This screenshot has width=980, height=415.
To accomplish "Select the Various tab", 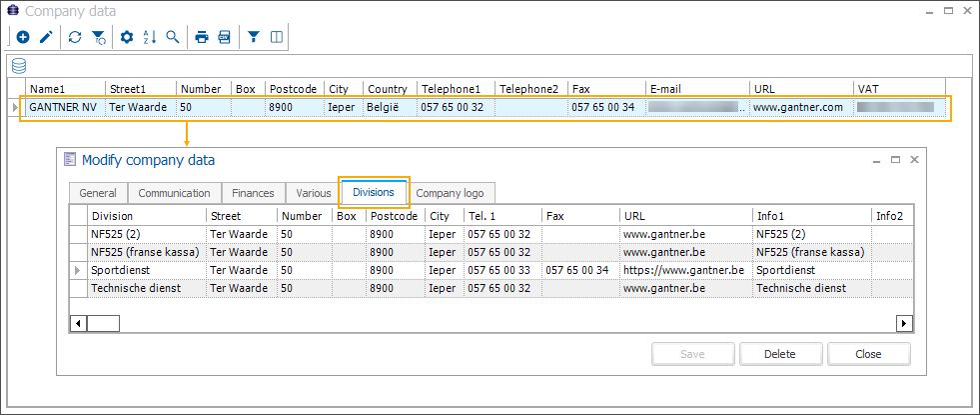I will [313, 193].
